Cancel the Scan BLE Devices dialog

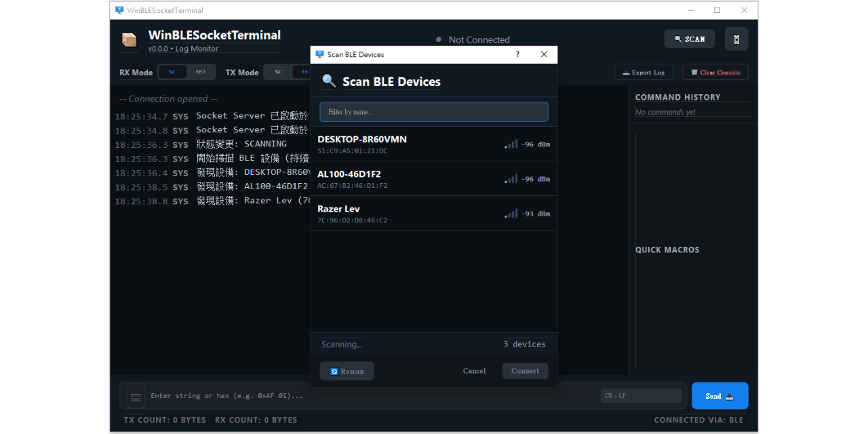coord(474,371)
